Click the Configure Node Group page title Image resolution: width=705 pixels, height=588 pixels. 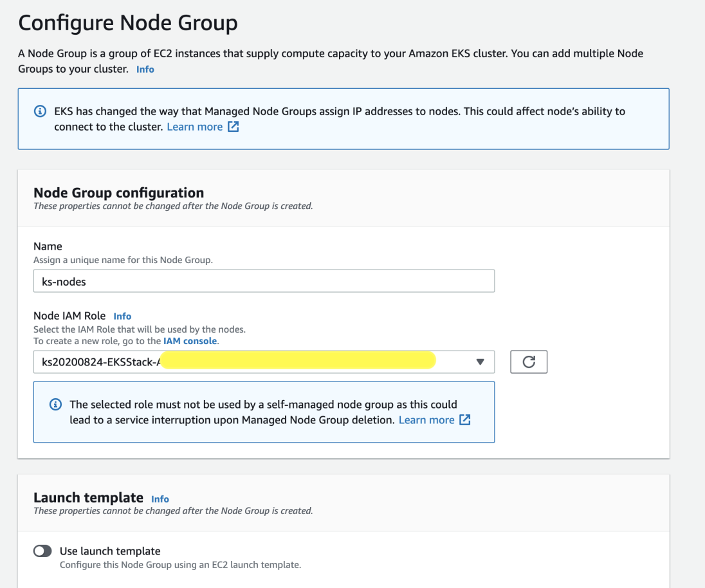pos(127,23)
